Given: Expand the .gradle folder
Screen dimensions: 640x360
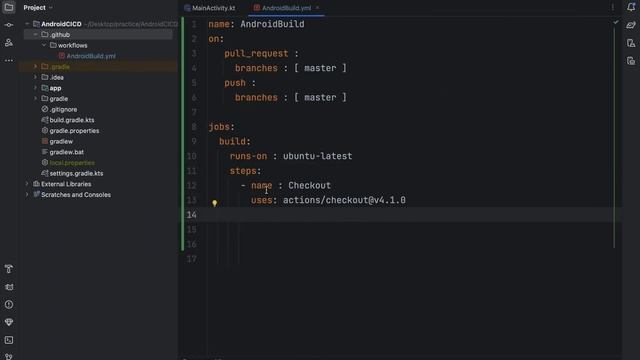Looking at the screenshot, I should click(36, 67).
